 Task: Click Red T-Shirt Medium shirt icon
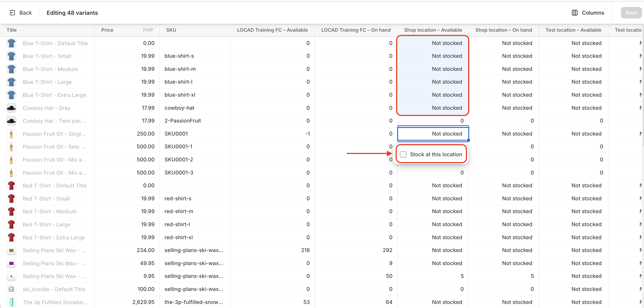(x=11, y=212)
